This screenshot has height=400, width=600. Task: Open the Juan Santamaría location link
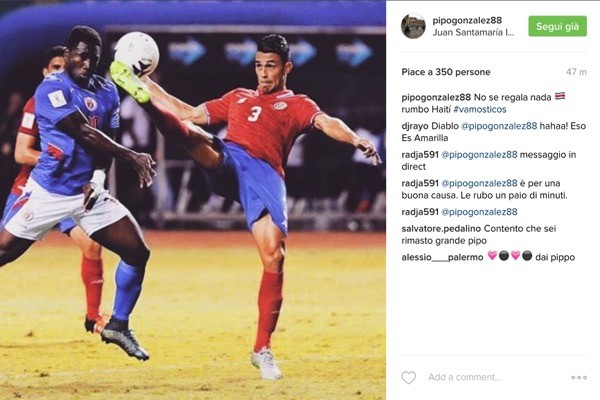click(473, 33)
